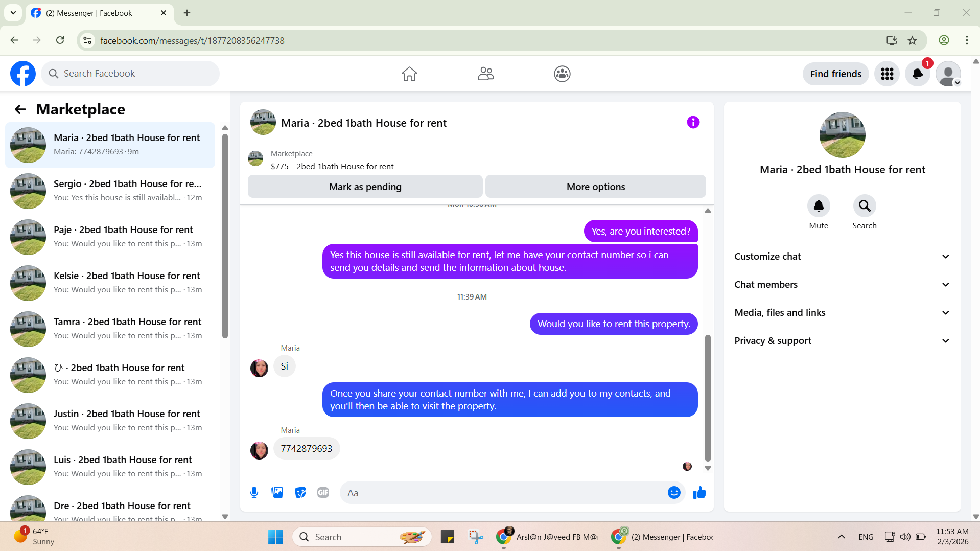Open Tamra's 2bed 1bath conversation
The width and height of the screenshot is (980, 551).
110,329
